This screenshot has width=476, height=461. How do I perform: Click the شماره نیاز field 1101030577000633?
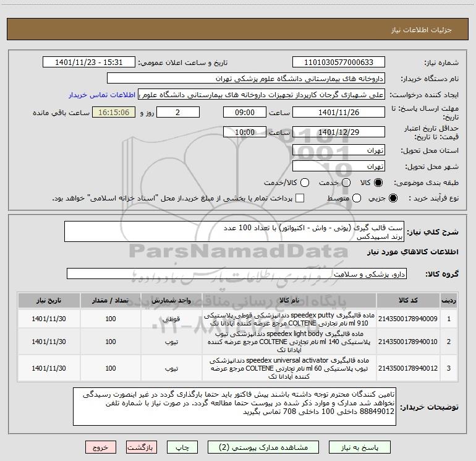tap(339, 62)
